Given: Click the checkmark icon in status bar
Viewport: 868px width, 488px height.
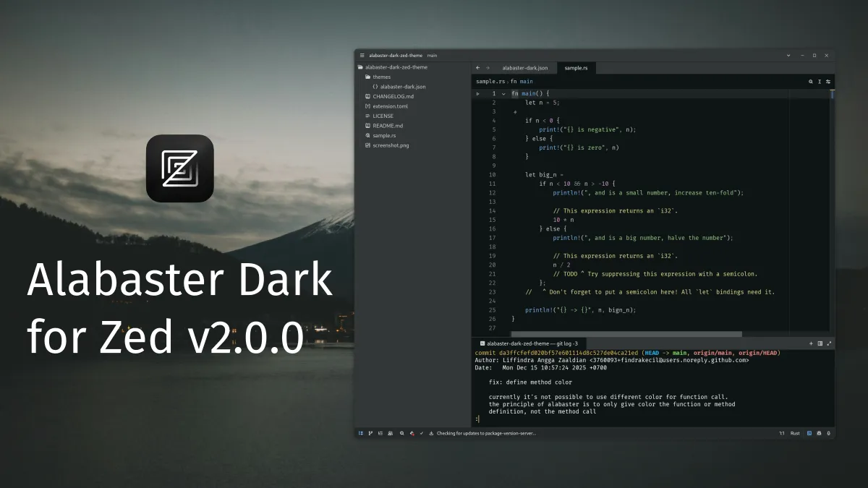Looking at the screenshot, I should point(422,433).
